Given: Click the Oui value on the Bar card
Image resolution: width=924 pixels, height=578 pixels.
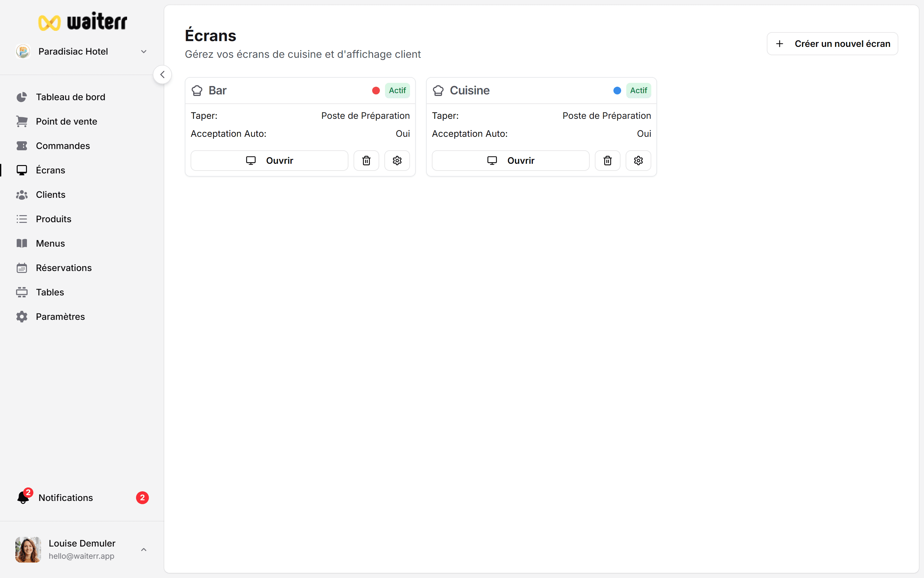Looking at the screenshot, I should [x=403, y=134].
